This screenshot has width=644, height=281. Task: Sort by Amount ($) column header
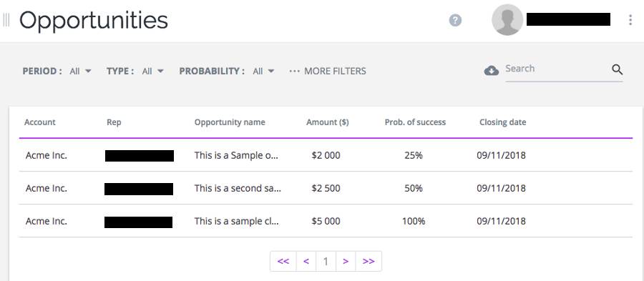coord(327,122)
